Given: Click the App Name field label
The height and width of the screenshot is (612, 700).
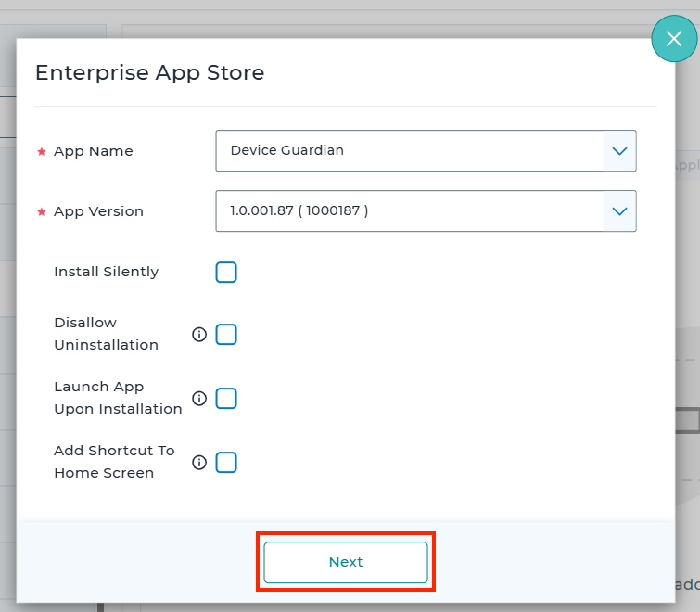Looking at the screenshot, I should click(x=93, y=151).
